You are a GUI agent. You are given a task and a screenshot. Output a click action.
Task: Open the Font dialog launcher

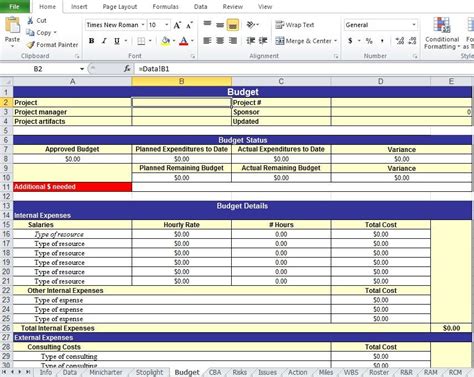coord(193,56)
